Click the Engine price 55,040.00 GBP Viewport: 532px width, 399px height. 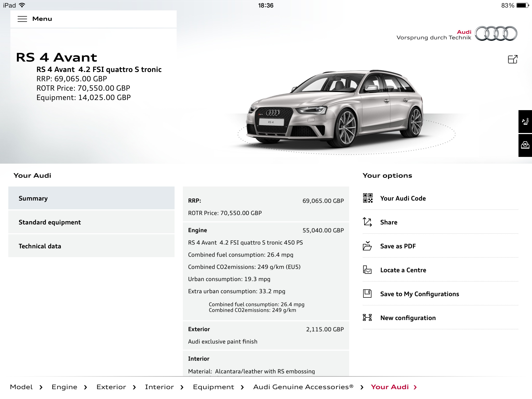pyautogui.click(x=323, y=230)
